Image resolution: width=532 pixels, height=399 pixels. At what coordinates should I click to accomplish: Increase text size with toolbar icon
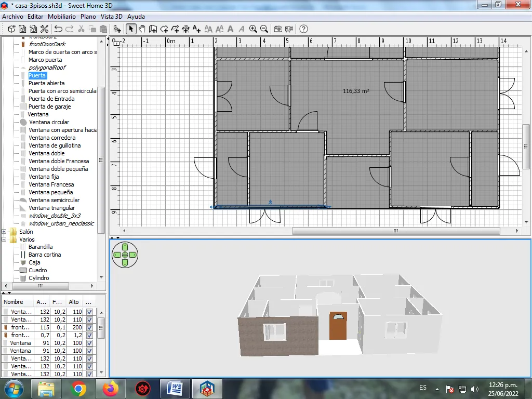208,29
